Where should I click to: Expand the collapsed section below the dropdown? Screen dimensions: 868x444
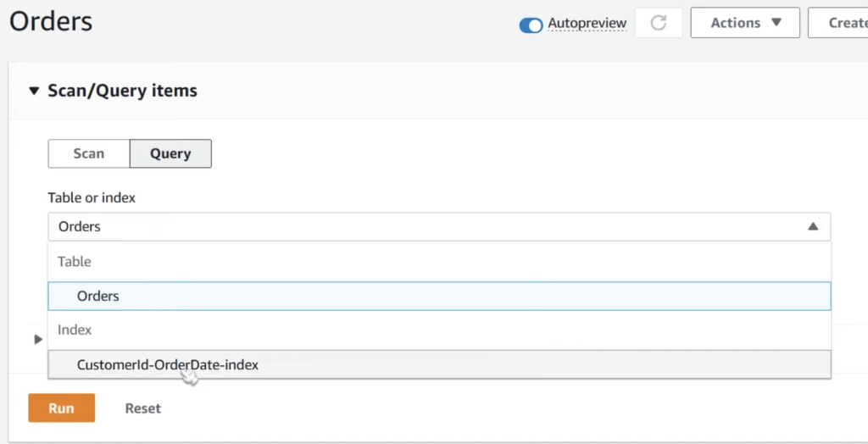38,340
